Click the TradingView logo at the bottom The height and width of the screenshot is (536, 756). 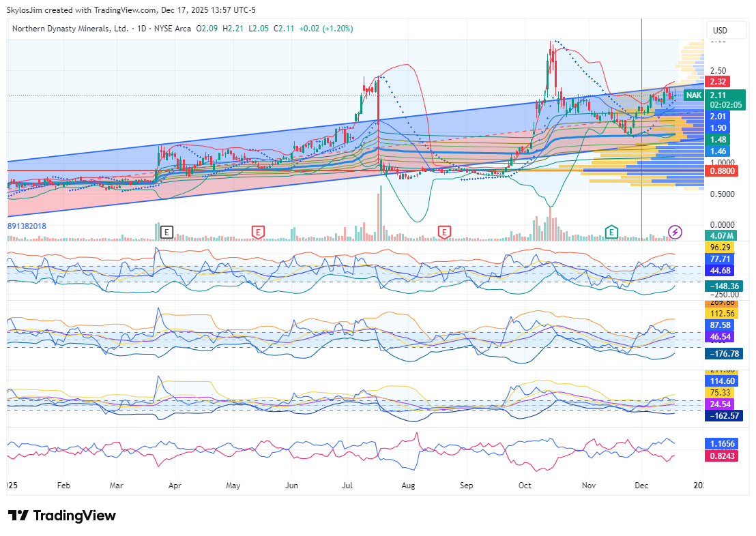coord(62,516)
